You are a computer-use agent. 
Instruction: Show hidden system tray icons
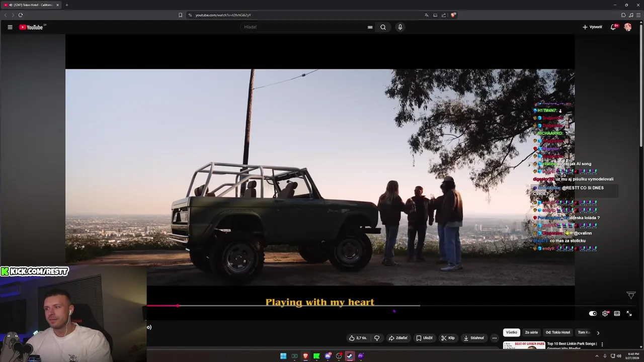[597, 356]
